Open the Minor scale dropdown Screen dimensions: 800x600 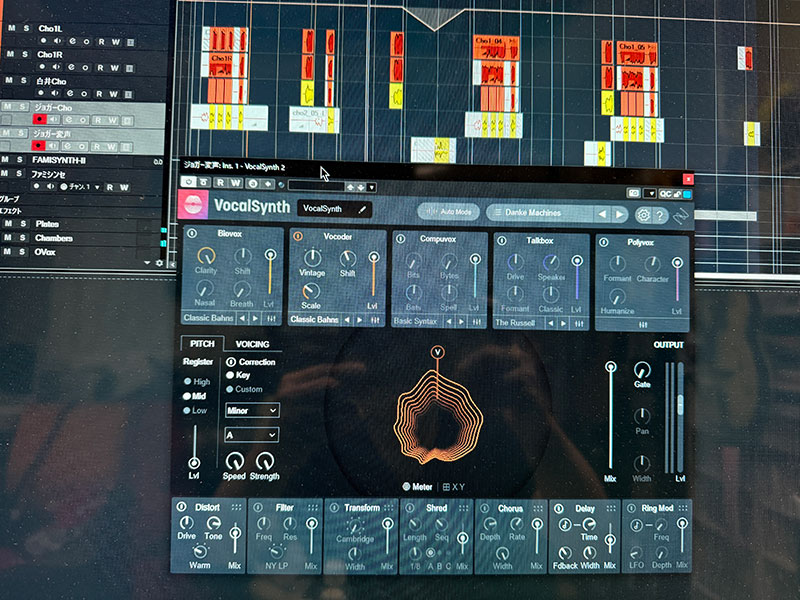pos(252,410)
